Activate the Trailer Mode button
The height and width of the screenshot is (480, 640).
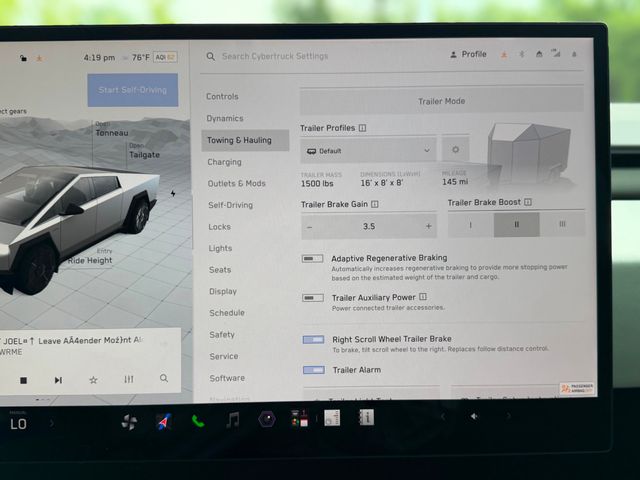[x=442, y=101]
